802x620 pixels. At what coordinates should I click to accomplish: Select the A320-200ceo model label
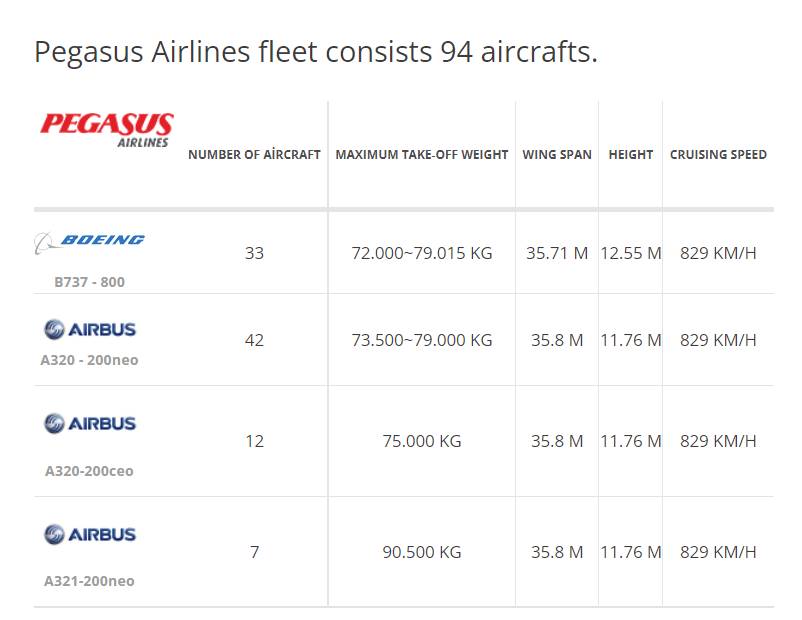click(90, 471)
